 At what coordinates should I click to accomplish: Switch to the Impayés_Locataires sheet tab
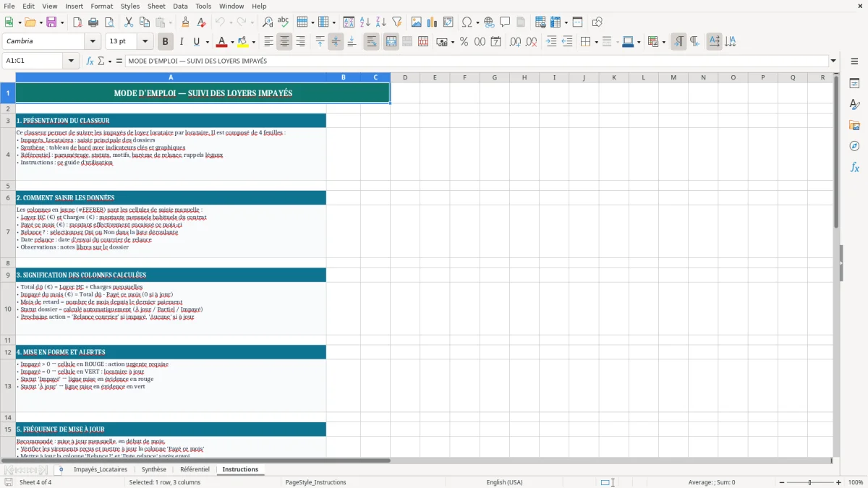101,469
